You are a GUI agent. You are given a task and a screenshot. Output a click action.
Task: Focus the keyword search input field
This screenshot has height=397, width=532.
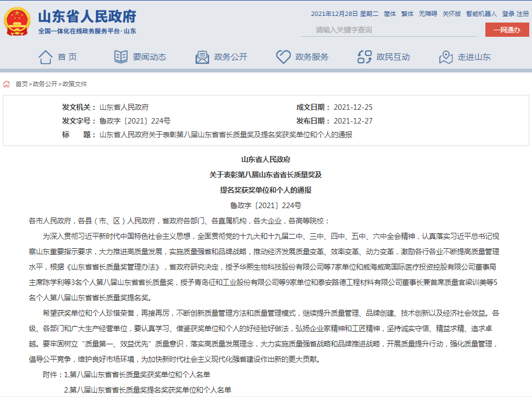click(x=388, y=30)
